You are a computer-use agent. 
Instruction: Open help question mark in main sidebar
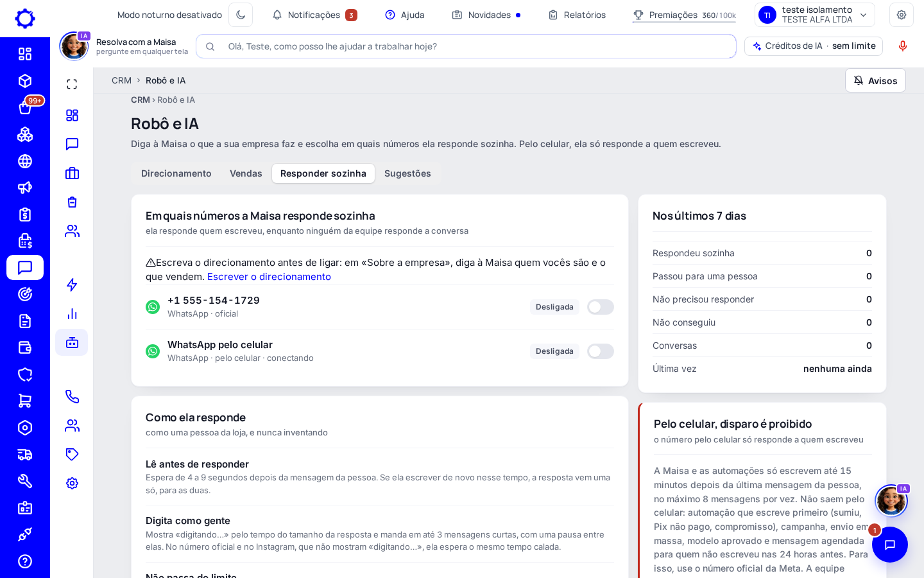[x=25, y=561]
